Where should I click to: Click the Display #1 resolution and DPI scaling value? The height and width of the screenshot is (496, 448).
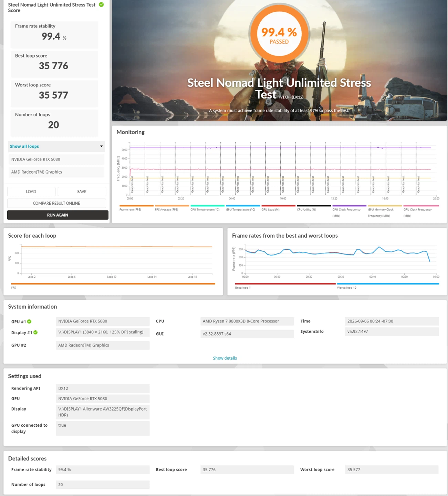pos(103,332)
